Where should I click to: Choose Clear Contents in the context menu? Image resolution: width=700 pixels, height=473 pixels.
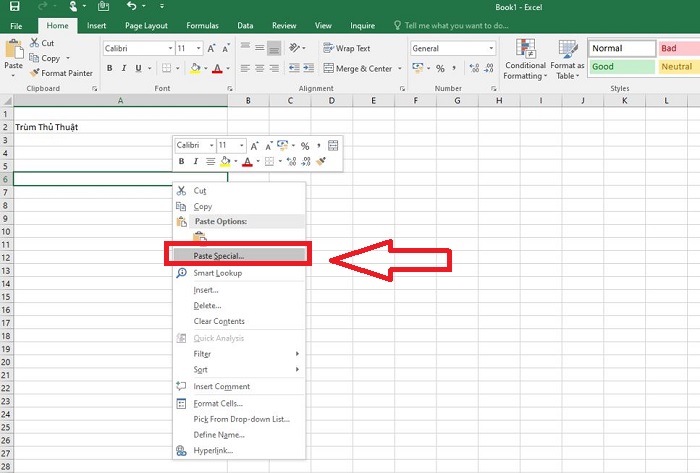[x=239, y=321]
